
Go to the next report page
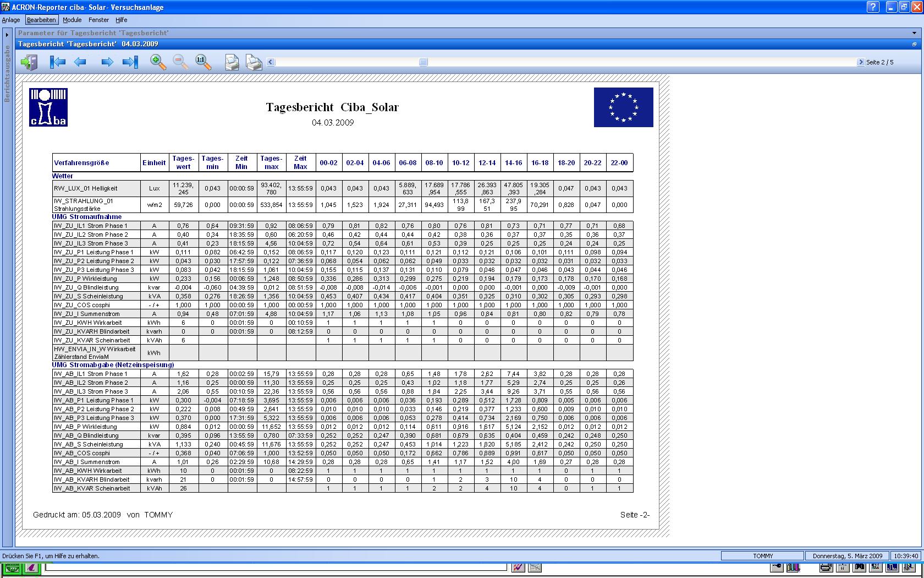pos(107,62)
